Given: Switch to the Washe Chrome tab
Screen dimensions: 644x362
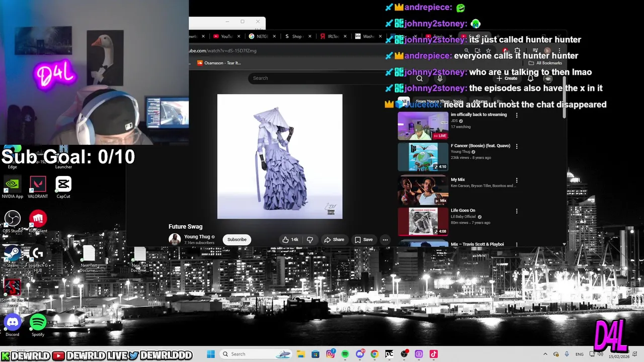Looking at the screenshot, I should [x=368, y=36].
